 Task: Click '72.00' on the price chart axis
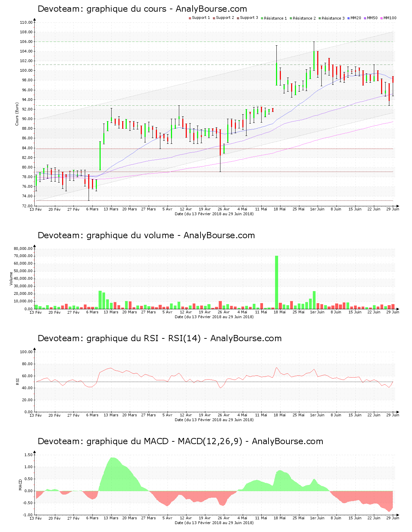click(x=27, y=206)
